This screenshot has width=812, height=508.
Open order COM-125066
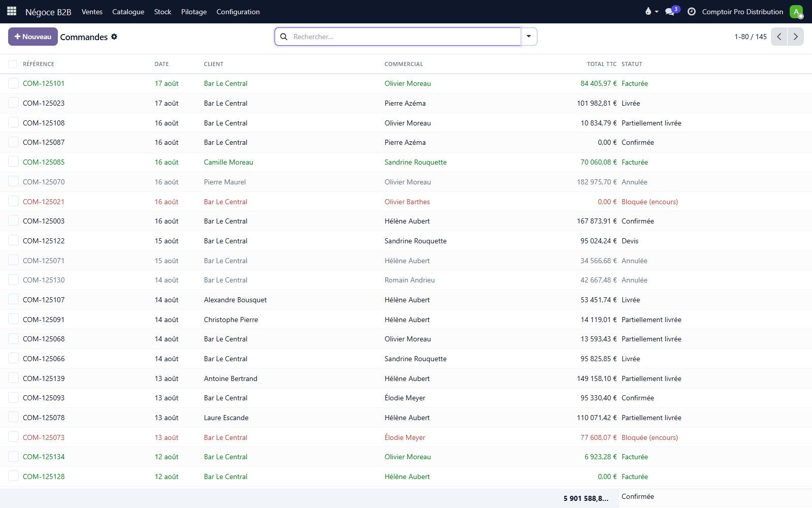tap(44, 359)
